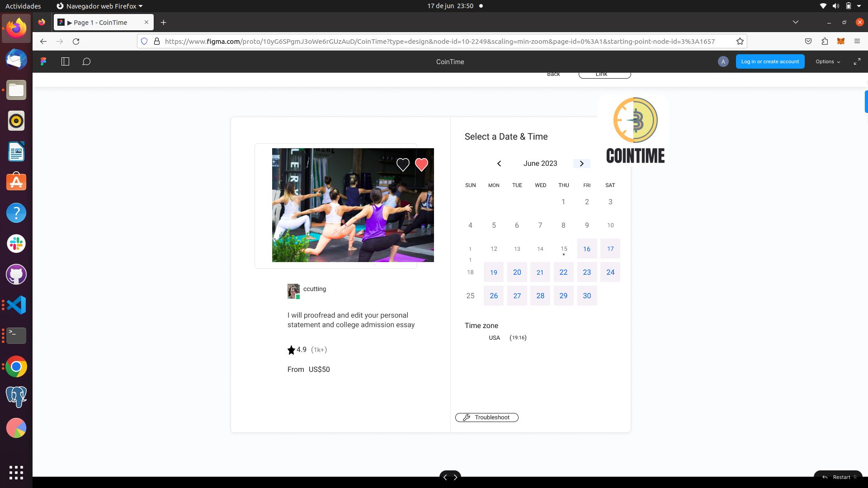The width and height of the screenshot is (868, 488).
Task: Expand the Options menu in Figma toolbar
Action: (x=827, y=61)
